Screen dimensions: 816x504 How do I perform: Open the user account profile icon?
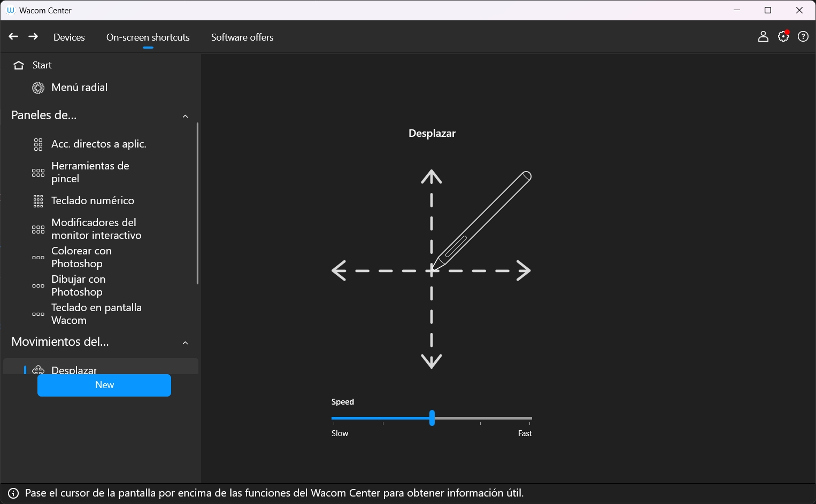click(x=763, y=37)
